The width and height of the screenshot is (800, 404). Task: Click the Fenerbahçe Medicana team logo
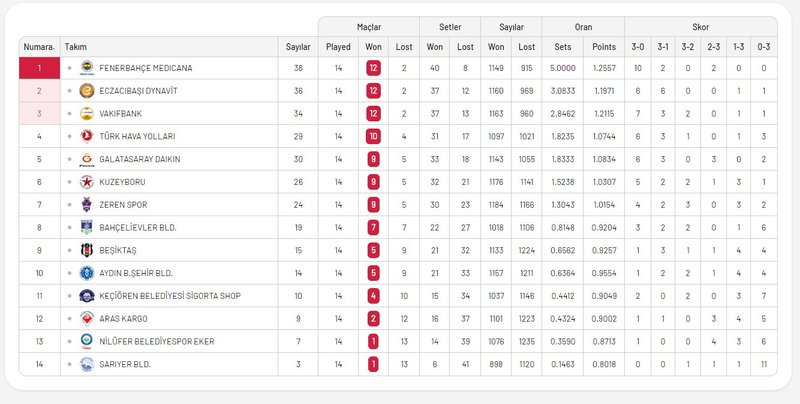coord(87,68)
